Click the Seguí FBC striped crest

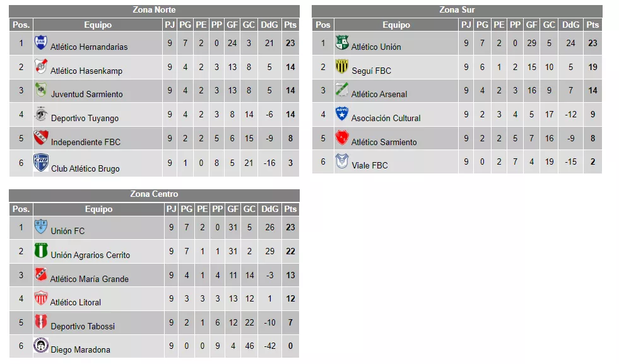342,67
